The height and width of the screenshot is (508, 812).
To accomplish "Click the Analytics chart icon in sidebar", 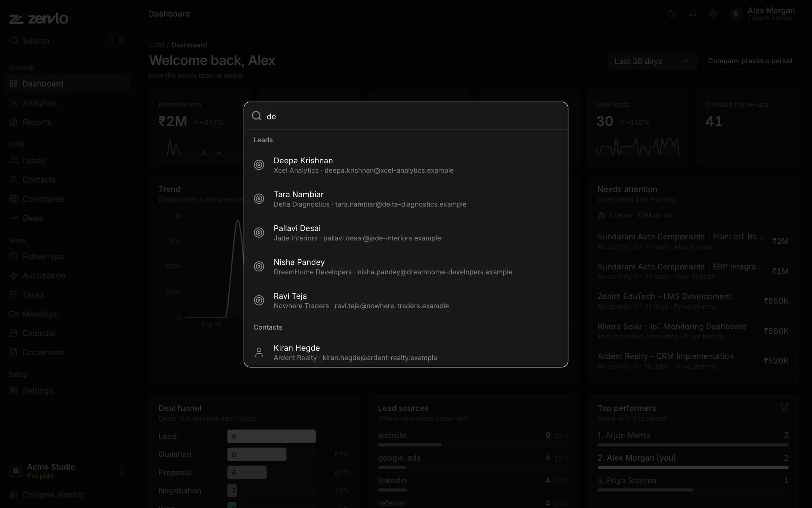I will (x=14, y=103).
